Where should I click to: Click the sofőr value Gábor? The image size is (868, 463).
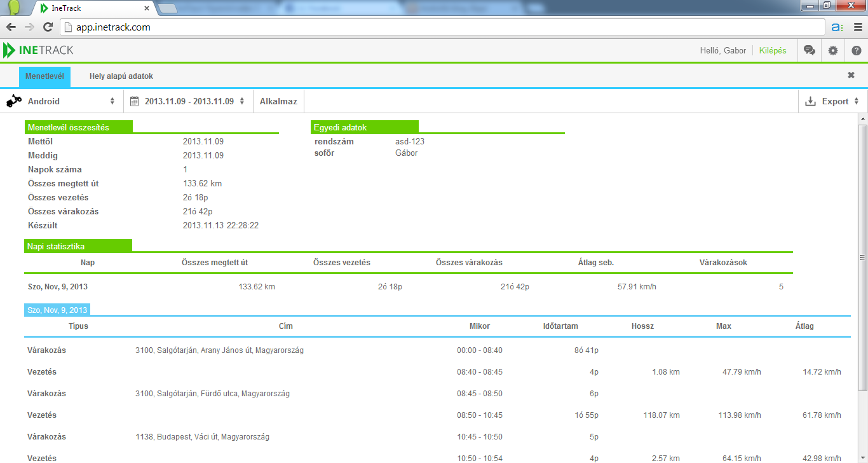pyautogui.click(x=407, y=153)
